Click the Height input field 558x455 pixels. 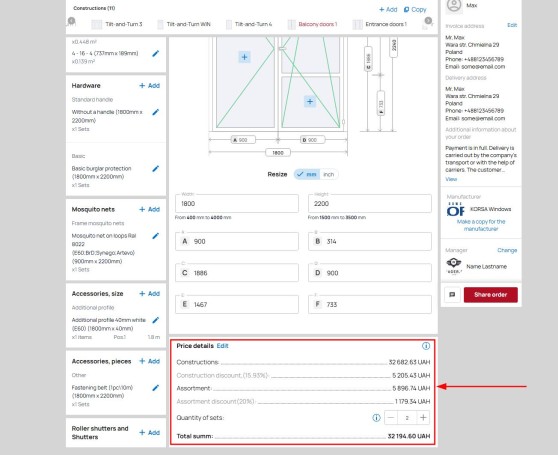tap(370, 203)
